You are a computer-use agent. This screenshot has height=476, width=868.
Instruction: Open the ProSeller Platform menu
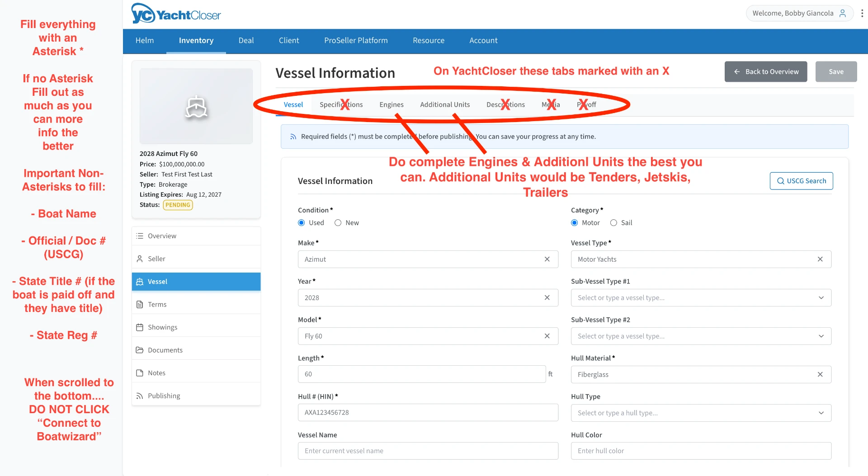(356, 40)
